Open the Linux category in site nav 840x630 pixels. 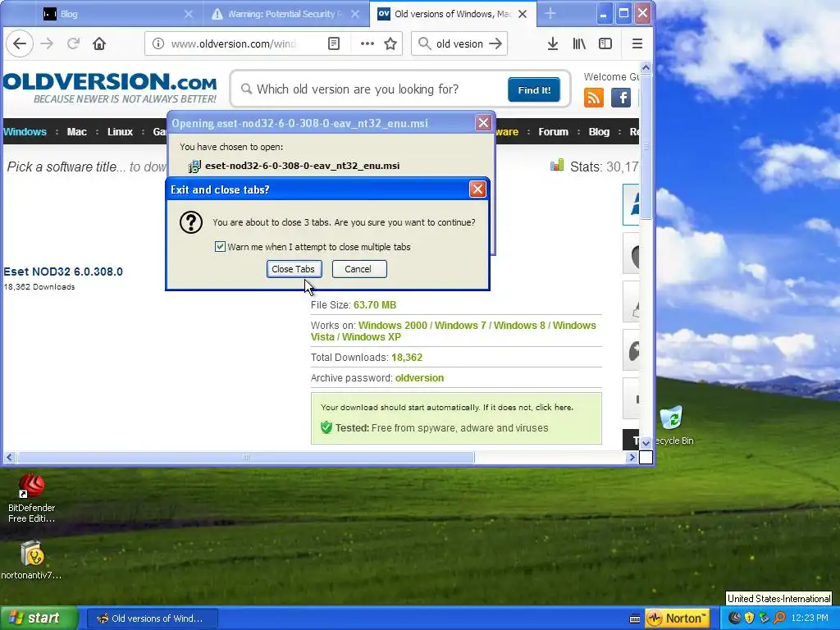[x=120, y=132]
